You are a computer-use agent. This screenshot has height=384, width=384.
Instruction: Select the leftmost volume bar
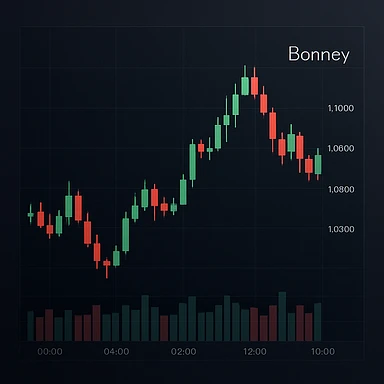coord(30,326)
